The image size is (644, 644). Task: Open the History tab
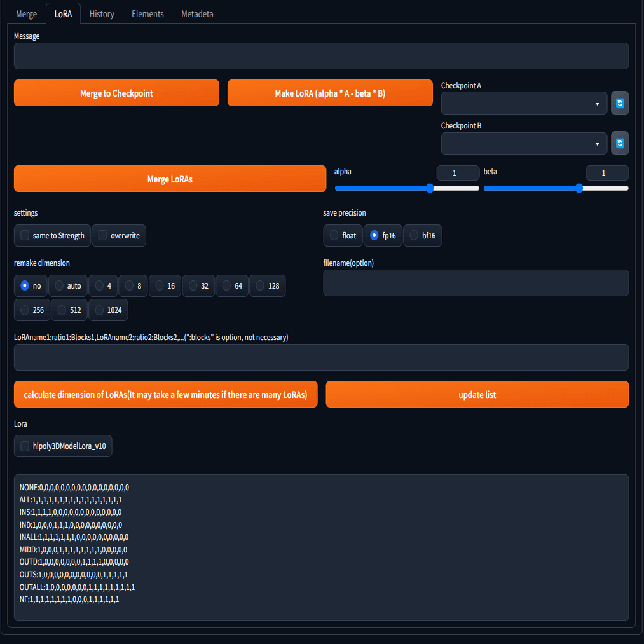pos(102,14)
